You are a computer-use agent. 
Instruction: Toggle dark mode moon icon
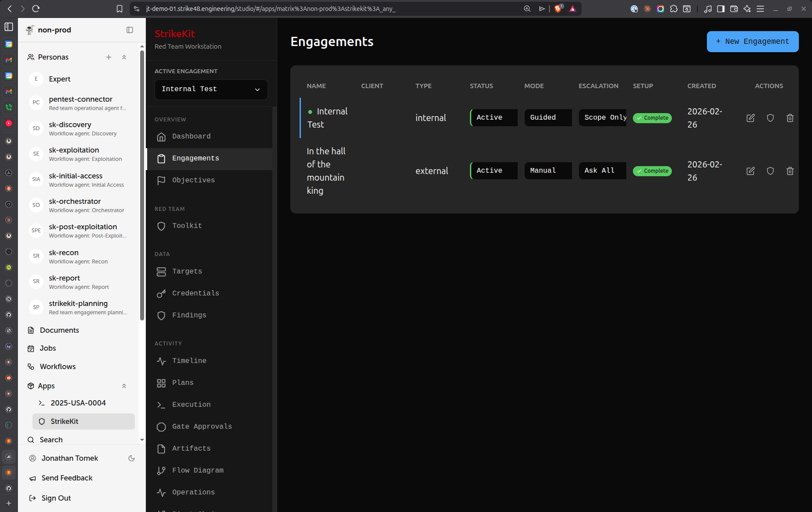click(x=131, y=458)
